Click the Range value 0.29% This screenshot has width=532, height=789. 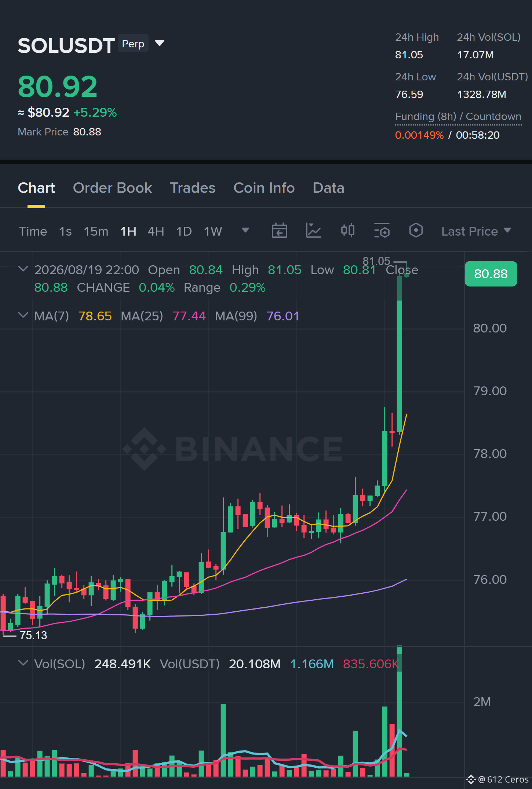tap(247, 287)
